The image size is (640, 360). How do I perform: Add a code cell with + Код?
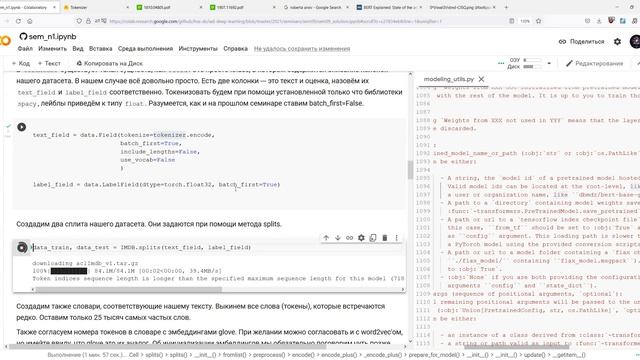pos(21,63)
